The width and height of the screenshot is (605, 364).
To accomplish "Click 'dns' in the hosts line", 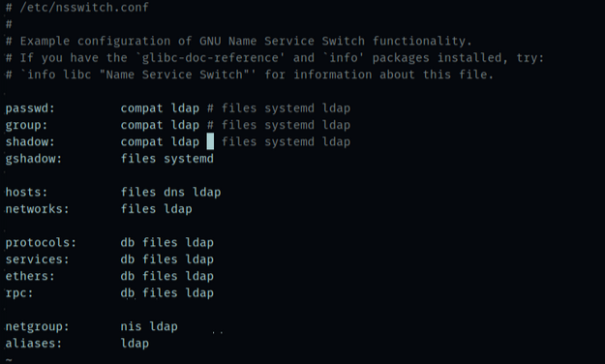I will [174, 193].
